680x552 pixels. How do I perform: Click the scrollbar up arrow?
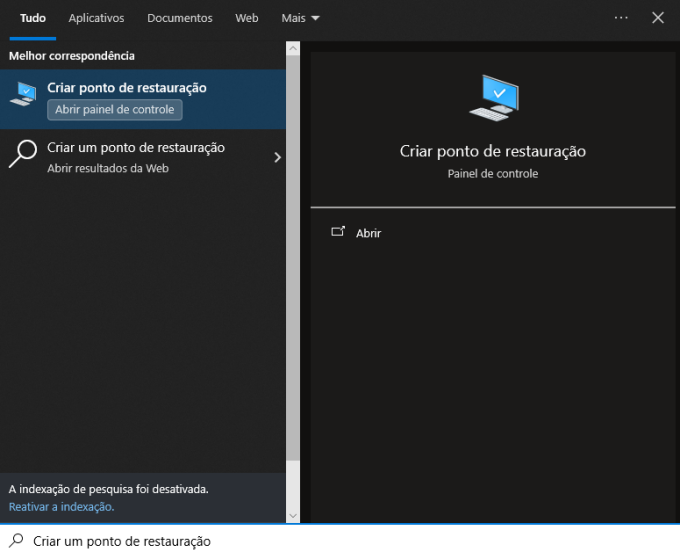(x=293, y=48)
